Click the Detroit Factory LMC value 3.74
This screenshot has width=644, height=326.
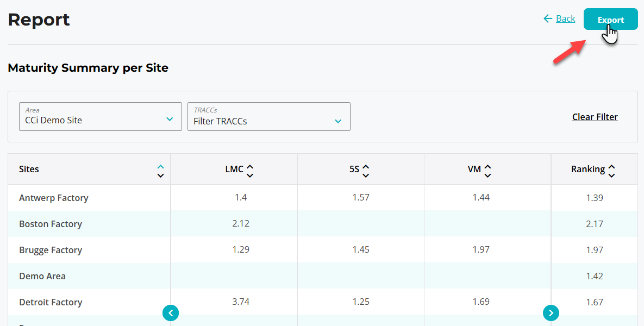(241, 302)
